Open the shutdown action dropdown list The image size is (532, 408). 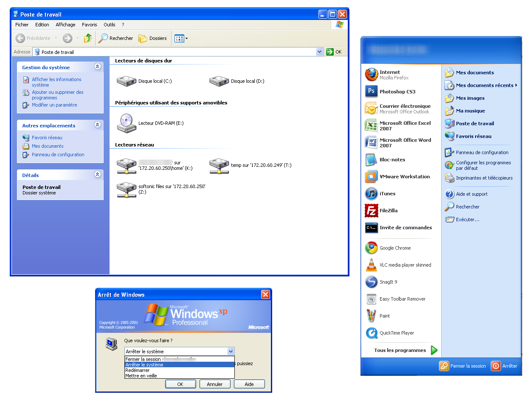[x=231, y=352]
